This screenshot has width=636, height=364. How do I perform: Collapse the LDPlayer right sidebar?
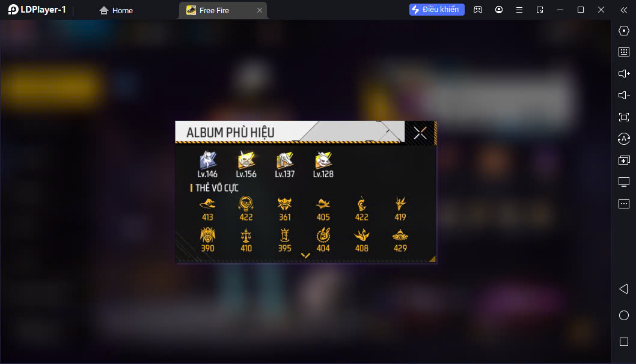[624, 10]
